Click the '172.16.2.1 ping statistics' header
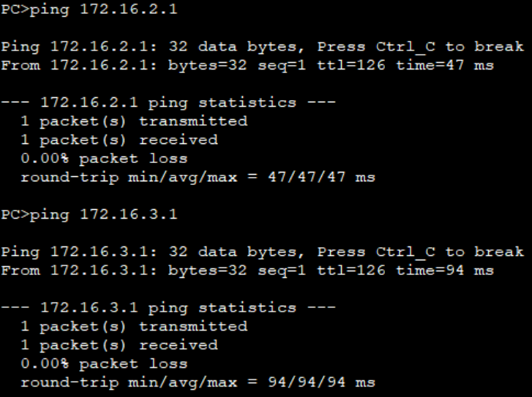 [x=169, y=103]
